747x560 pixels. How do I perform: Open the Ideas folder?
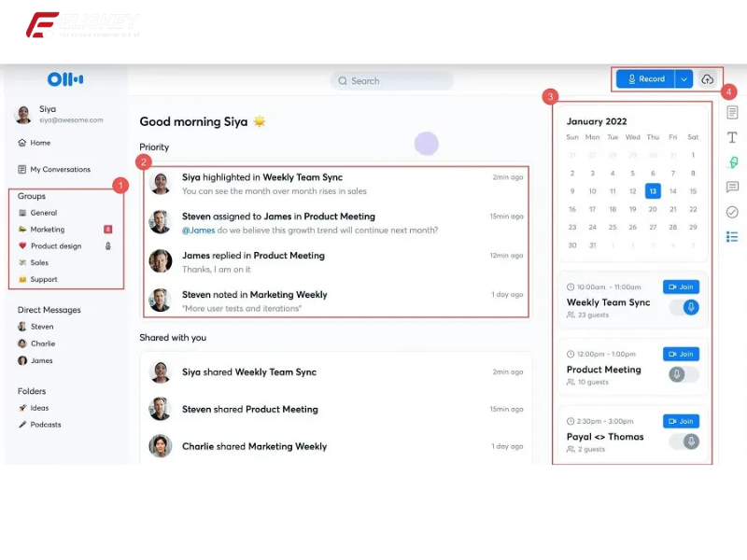[39, 408]
